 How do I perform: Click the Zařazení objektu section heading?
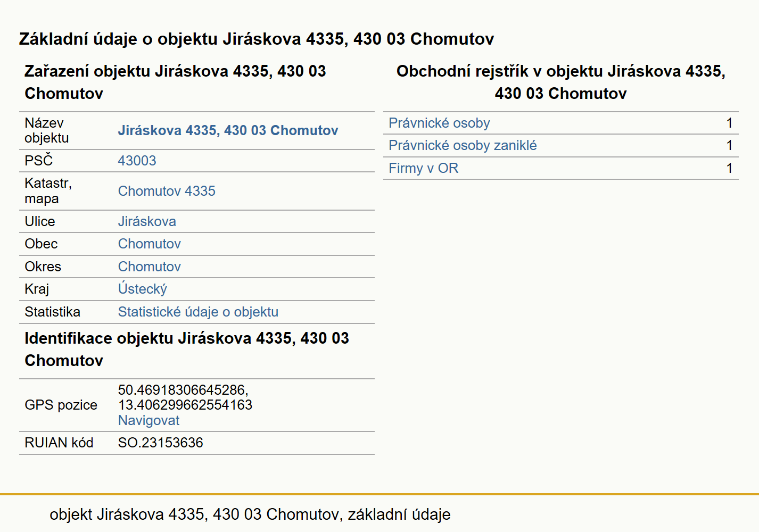175,82
